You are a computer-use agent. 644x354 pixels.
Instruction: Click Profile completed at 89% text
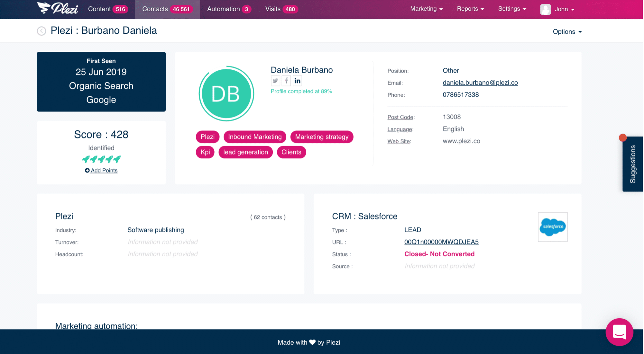301,91
